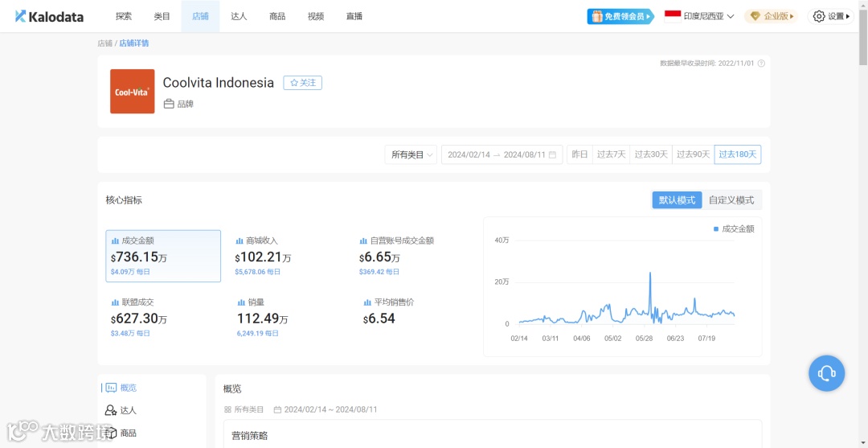Select the 昨日 time range

(579, 154)
